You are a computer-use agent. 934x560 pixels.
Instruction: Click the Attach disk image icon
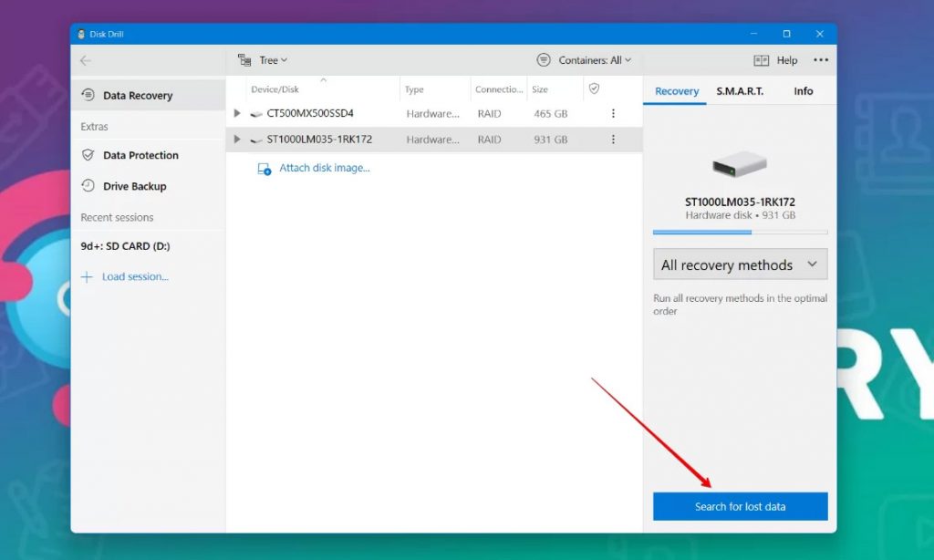(x=264, y=169)
